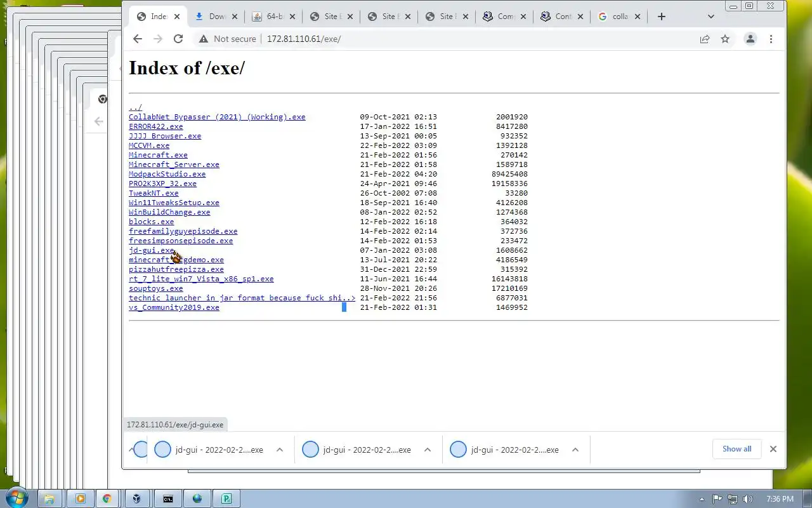Close the 64-bit tab
The width and height of the screenshot is (812, 508).
pyautogui.click(x=292, y=17)
